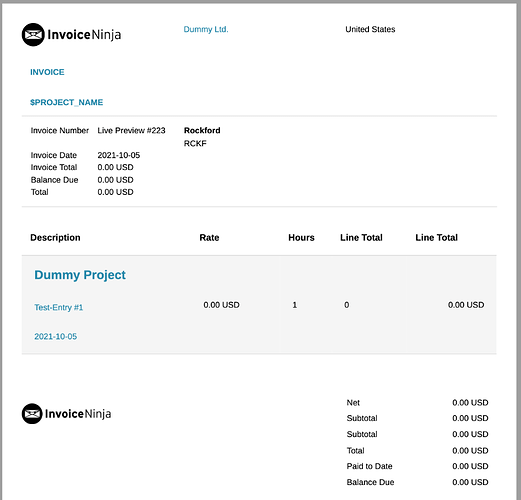The width and height of the screenshot is (521, 500).
Task: Select the 0.00 USD rate in line item
Action: coord(221,305)
